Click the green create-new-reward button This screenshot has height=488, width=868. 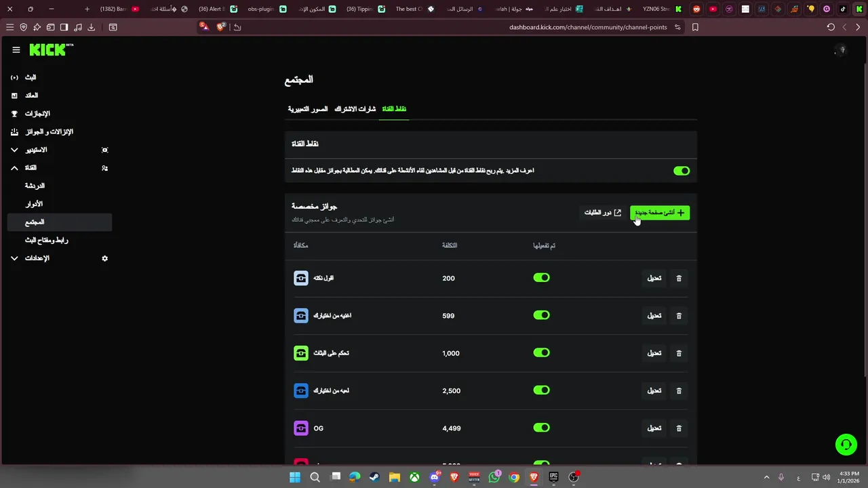tap(660, 213)
